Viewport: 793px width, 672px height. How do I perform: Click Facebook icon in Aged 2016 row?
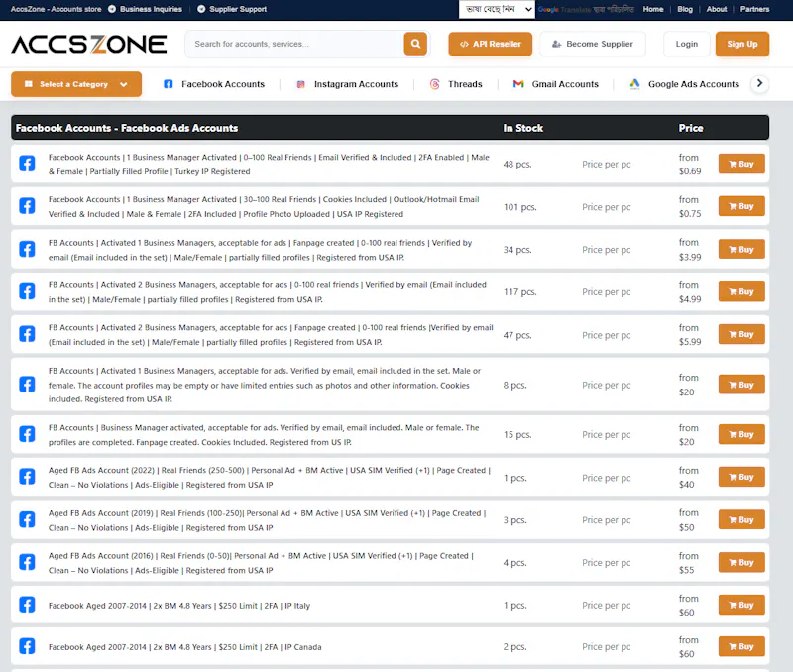[x=28, y=562]
